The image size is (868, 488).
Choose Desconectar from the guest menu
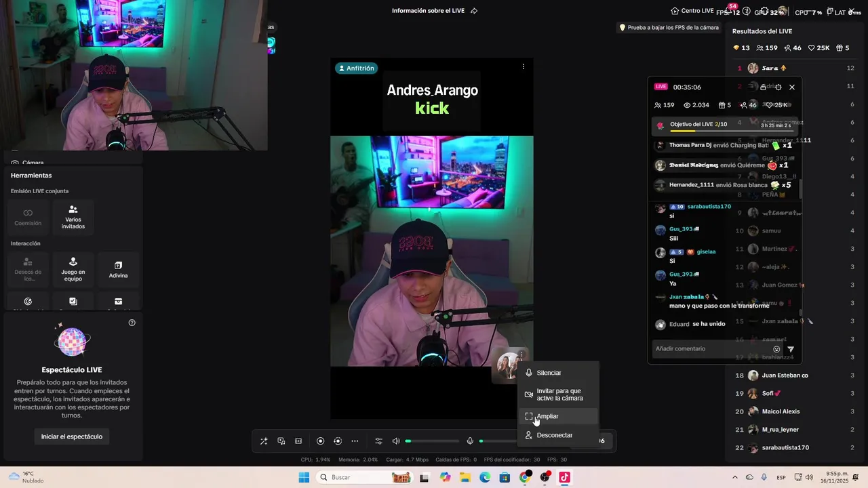(558, 435)
